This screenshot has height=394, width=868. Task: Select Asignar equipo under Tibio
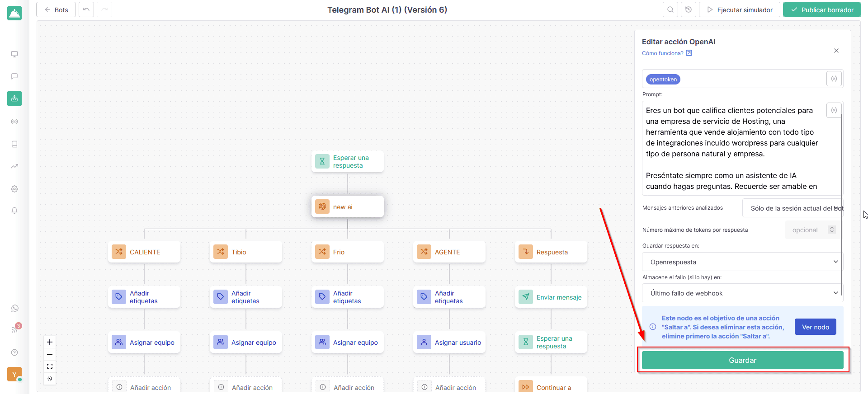coord(246,342)
